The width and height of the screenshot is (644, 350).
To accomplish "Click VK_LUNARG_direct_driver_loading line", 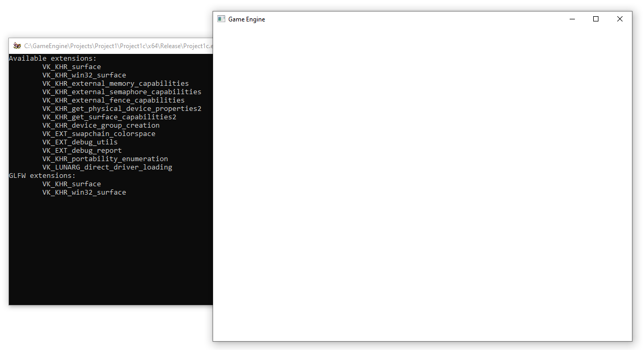I will pos(107,167).
